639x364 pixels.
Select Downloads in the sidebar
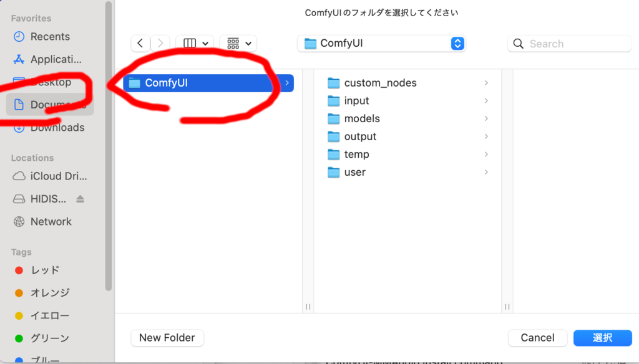point(50,128)
